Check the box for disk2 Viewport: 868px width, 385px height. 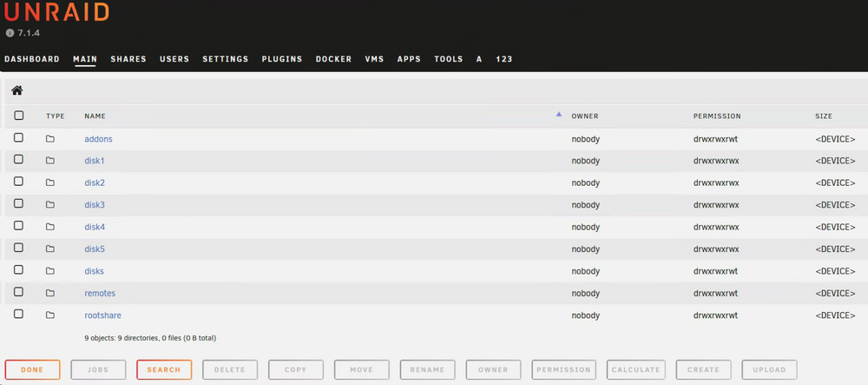(x=19, y=182)
